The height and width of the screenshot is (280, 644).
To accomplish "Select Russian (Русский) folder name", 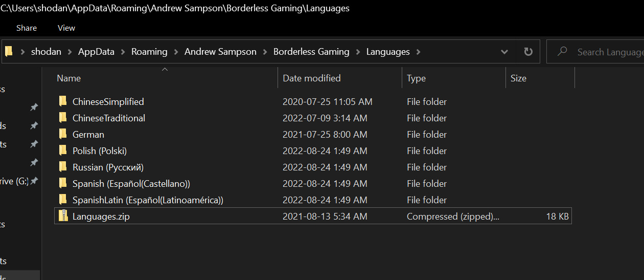I will (108, 167).
